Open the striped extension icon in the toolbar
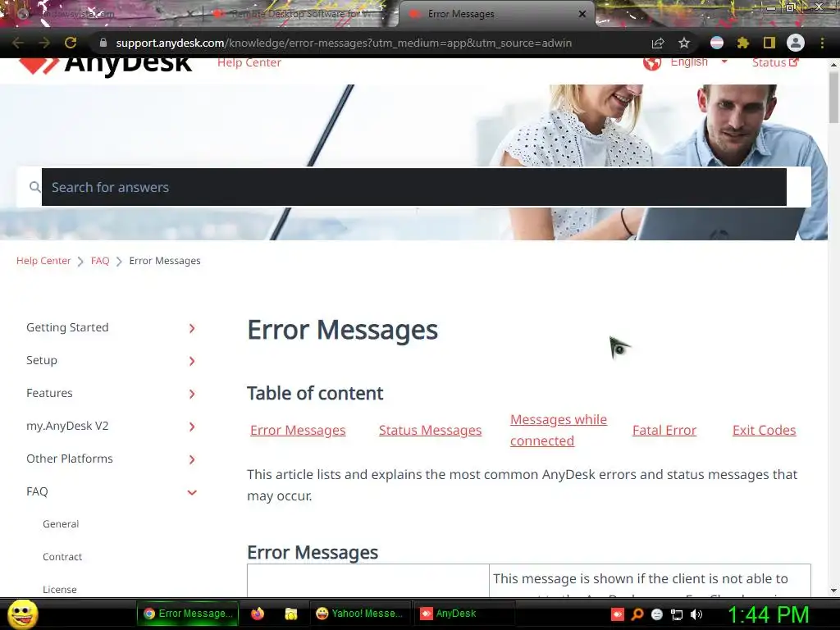This screenshot has height=630, width=840. (717, 43)
